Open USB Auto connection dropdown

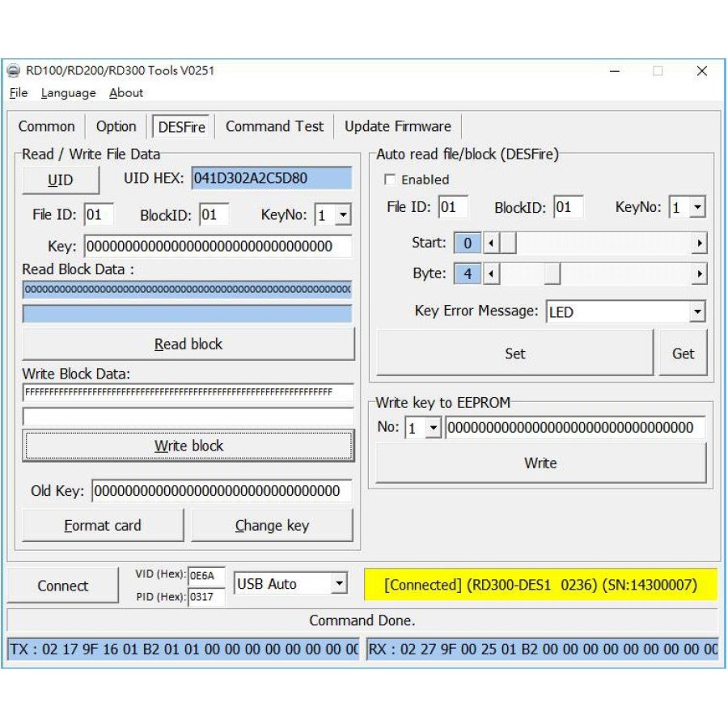tap(340, 583)
